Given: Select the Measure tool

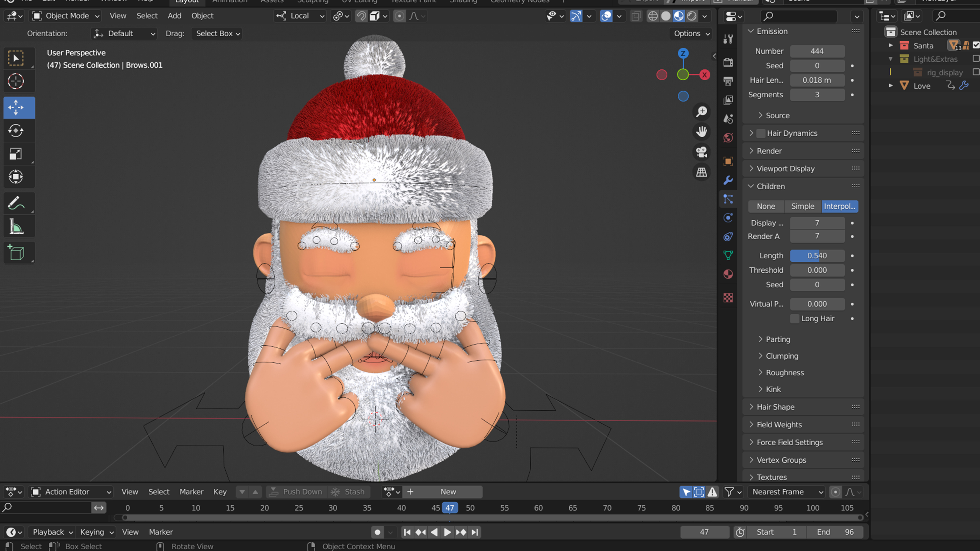Looking at the screenshot, I should point(16,227).
